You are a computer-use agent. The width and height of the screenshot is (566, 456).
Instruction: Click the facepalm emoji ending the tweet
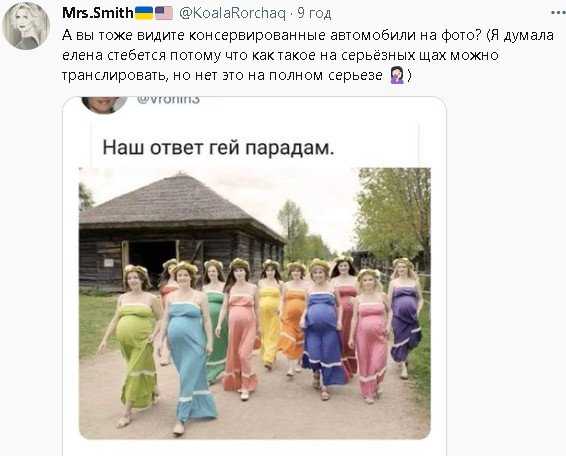click(x=397, y=75)
